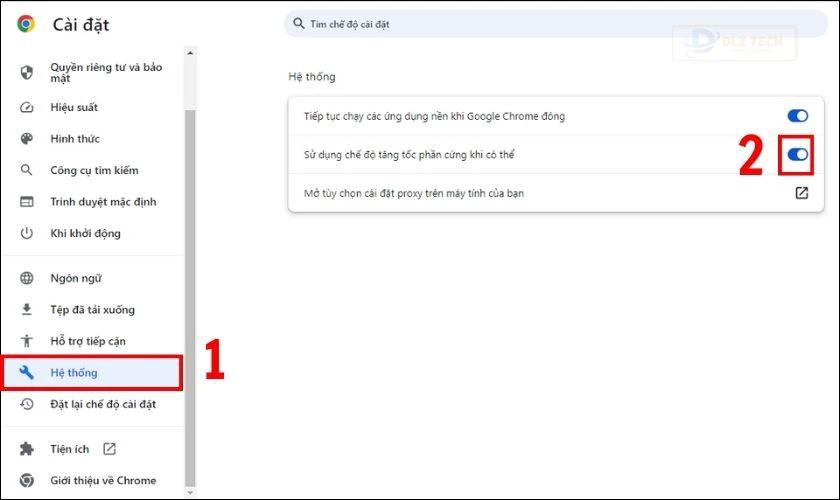Viewport: 840px width, 500px height.
Task: Click the puzzle piece icon for Tiện ích
Action: [x=27, y=449]
